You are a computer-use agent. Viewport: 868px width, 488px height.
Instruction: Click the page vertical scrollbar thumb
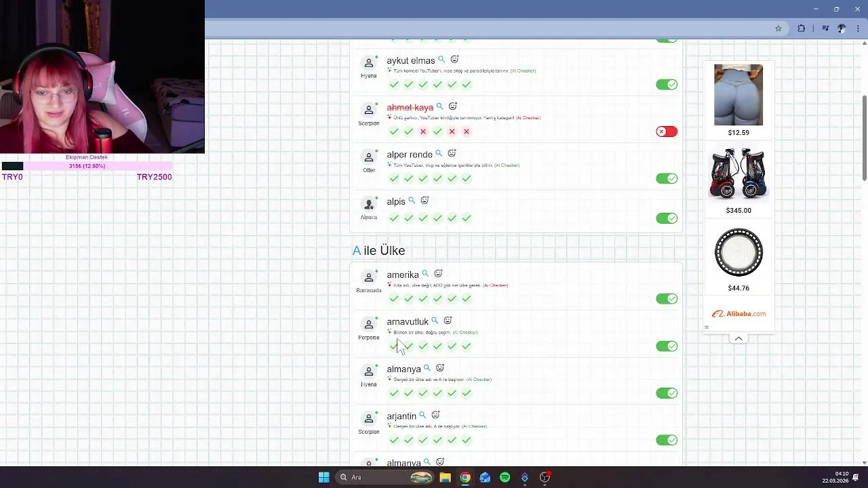tap(864, 139)
